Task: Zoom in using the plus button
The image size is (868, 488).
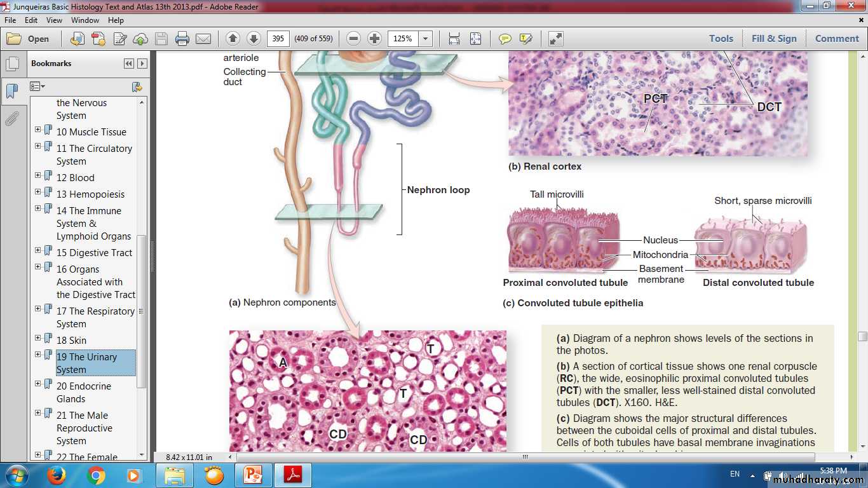Action: click(x=375, y=39)
